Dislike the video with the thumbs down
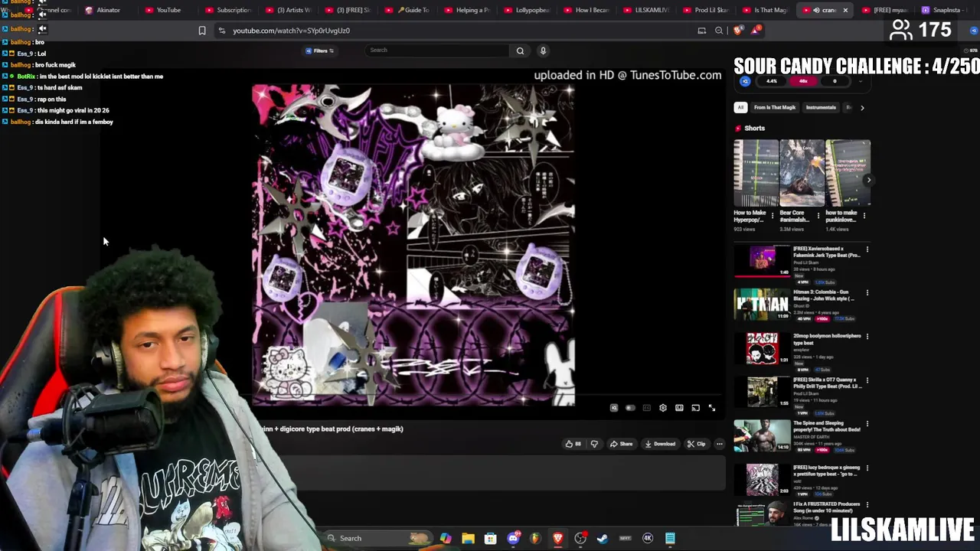This screenshot has height=551, width=980. (x=594, y=444)
